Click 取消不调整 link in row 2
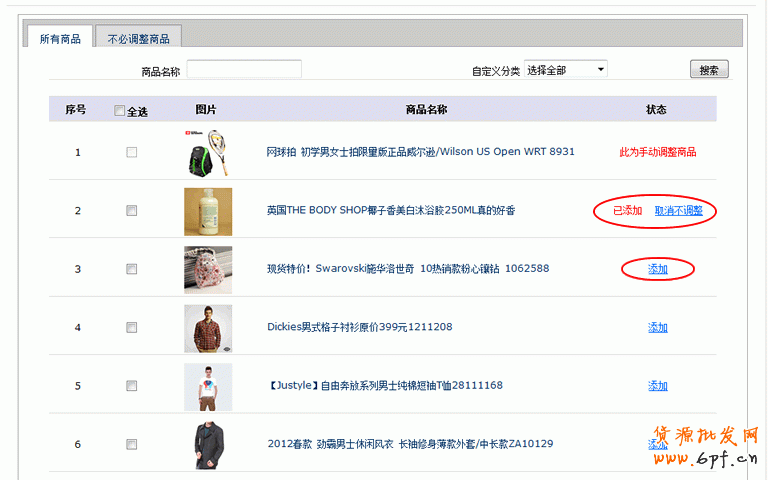 point(679,211)
